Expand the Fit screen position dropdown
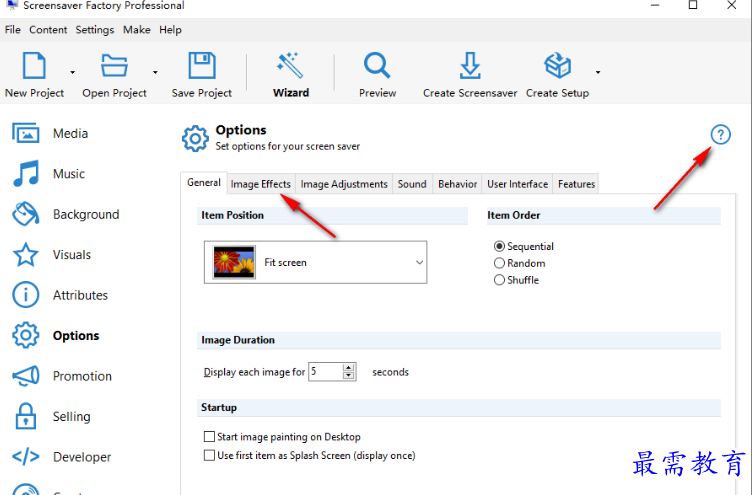 pos(418,262)
